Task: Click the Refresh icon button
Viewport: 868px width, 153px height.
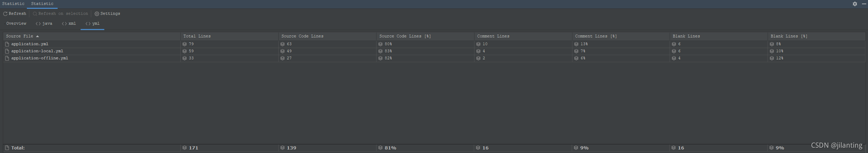Action: pos(5,14)
